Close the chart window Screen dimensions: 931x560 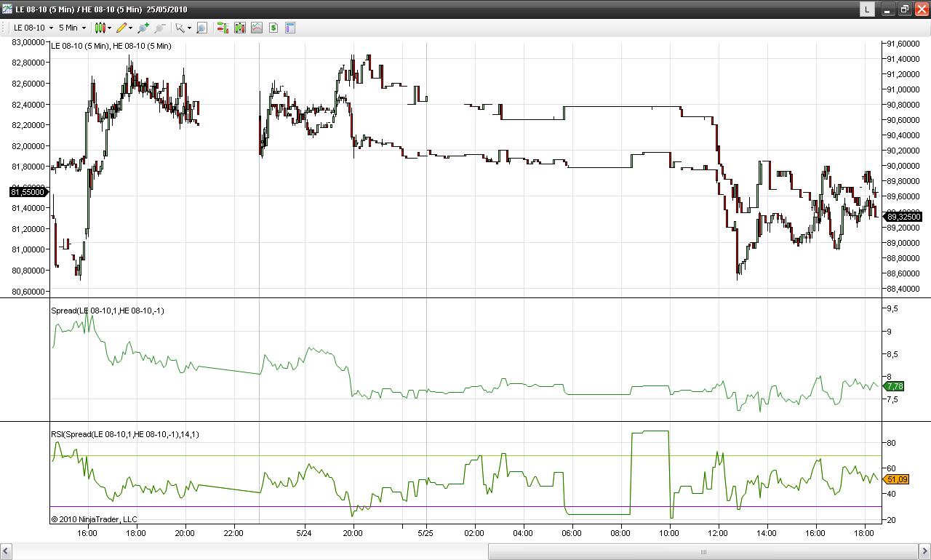922,9
